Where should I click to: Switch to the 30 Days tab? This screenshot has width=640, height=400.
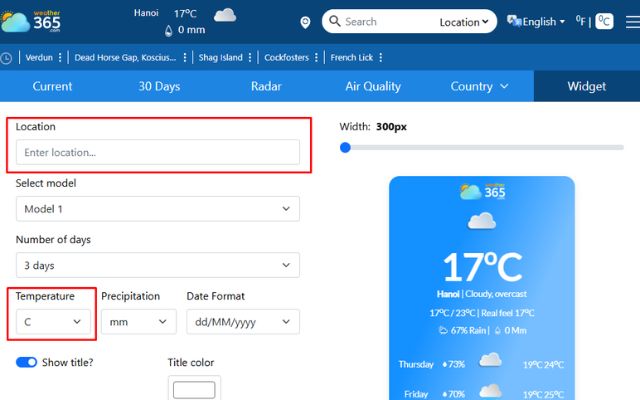[159, 86]
